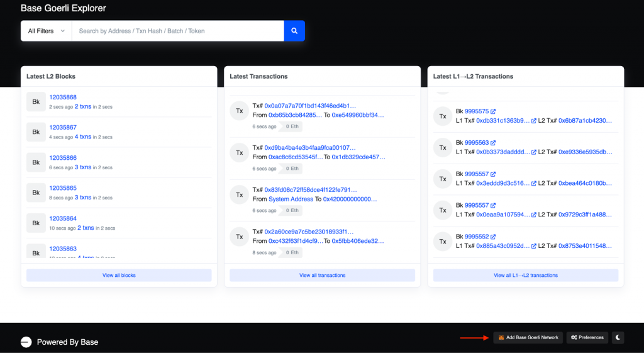Click external icon after L1 Tx 0xdb331c1363b9
Screen dimensions: 644x353
click(x=533, y=121)
